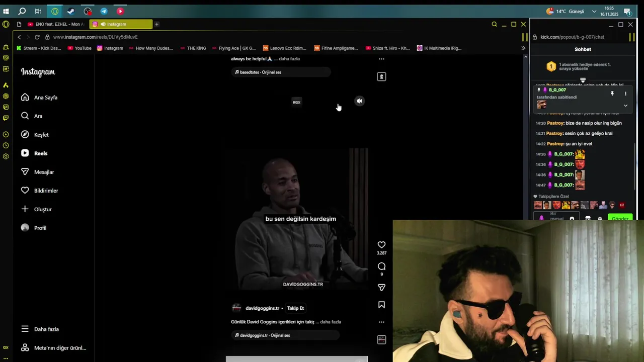The image size is (644, 362).
Task: Mute the reel with speaker icon
Action: click(359, 101)
